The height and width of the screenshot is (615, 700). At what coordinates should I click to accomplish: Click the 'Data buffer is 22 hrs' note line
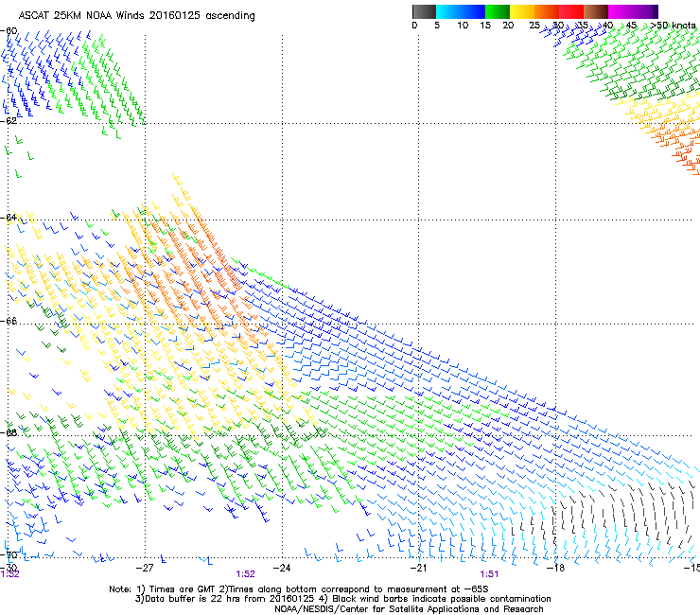tap(342, 599)
